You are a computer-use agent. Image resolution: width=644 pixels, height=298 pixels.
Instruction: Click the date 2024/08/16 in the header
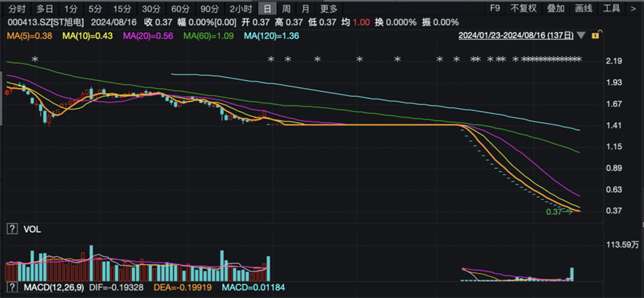pyautogui.click(x=113, y=22)
